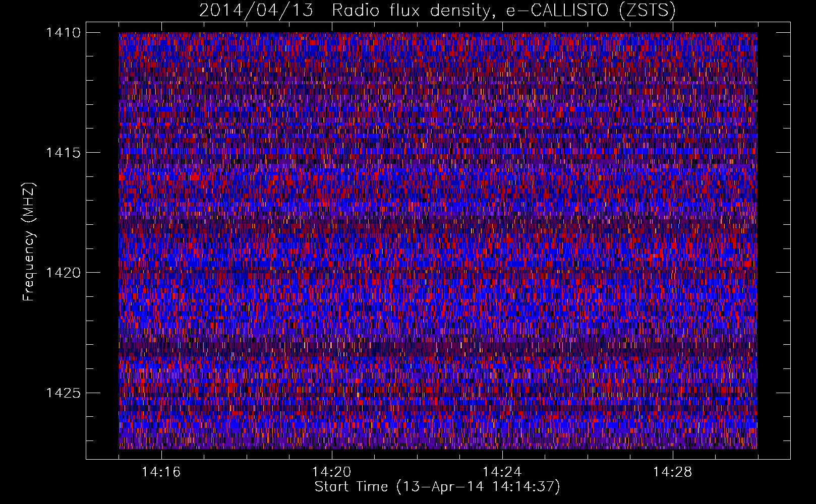Select the 'Frequency (MHZ)' axis label
Screen dimensions: 816x504
pos(29,242)
